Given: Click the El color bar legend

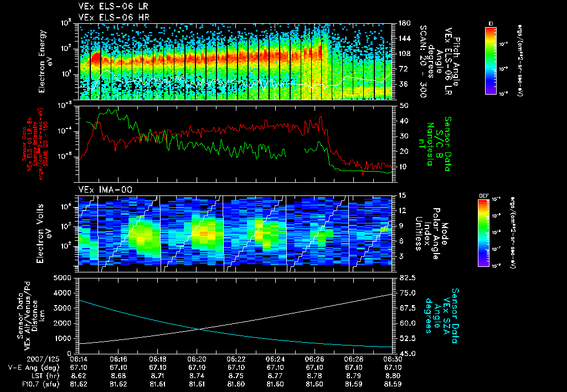Looking at the screenshot, I should pos(491,60).
